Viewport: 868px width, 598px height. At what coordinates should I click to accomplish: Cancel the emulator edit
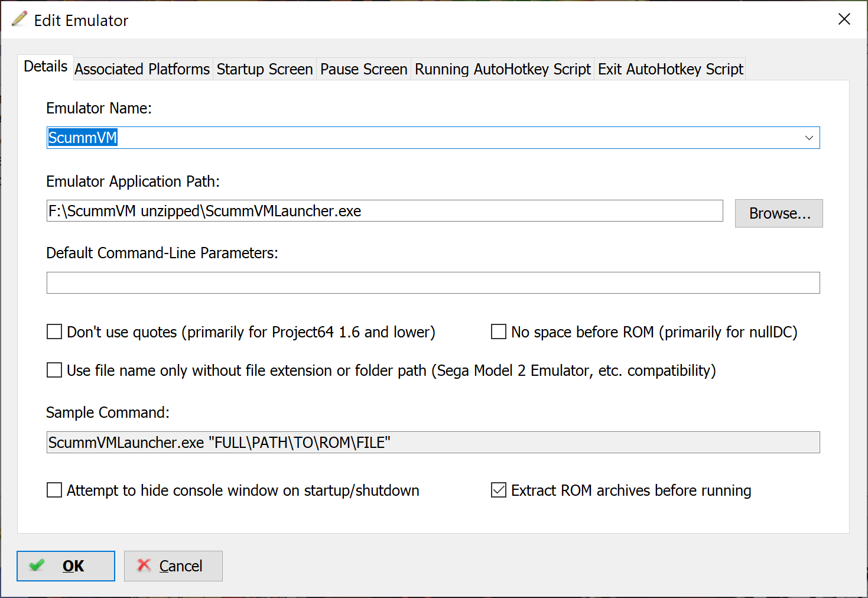[x=173, y=566]
